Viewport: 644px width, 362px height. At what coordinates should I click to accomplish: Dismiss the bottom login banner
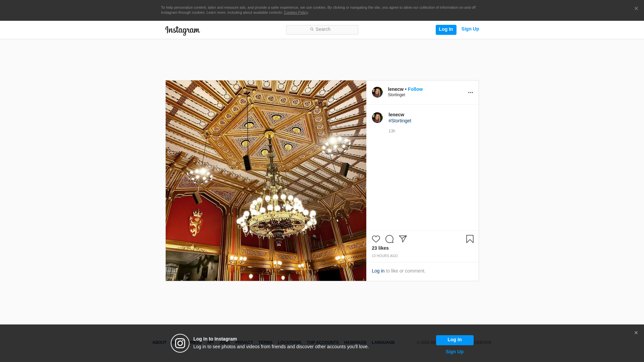(x=636, y=333)
